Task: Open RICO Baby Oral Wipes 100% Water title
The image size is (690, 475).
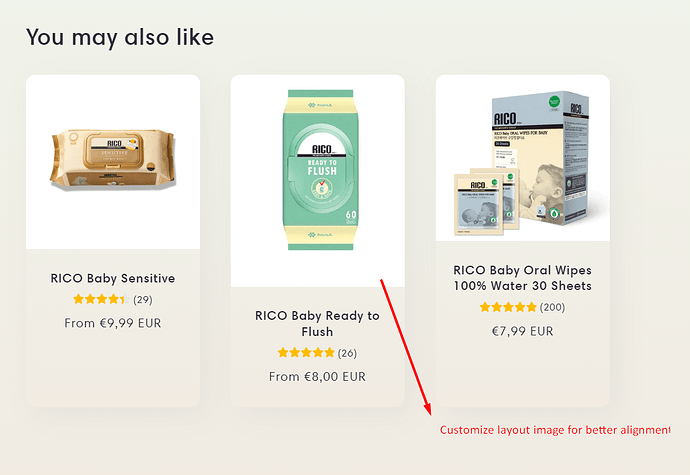Action: pyautogui.click(x=522, y=278)
